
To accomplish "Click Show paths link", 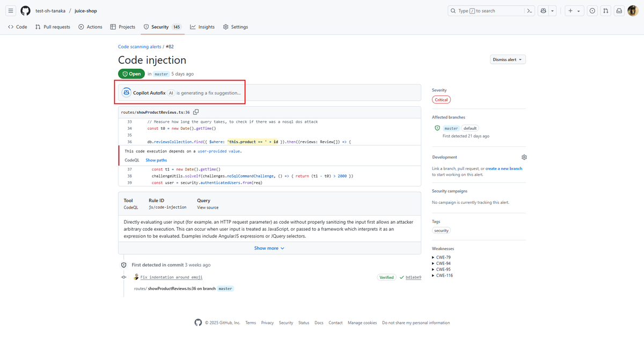I will click(156, 160).
